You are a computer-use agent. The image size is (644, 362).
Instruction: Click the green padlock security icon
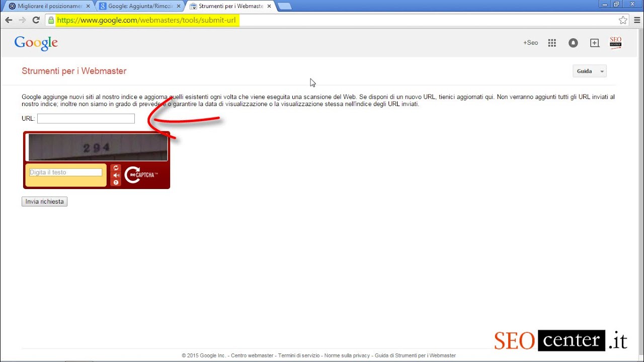tap(50, 20)
